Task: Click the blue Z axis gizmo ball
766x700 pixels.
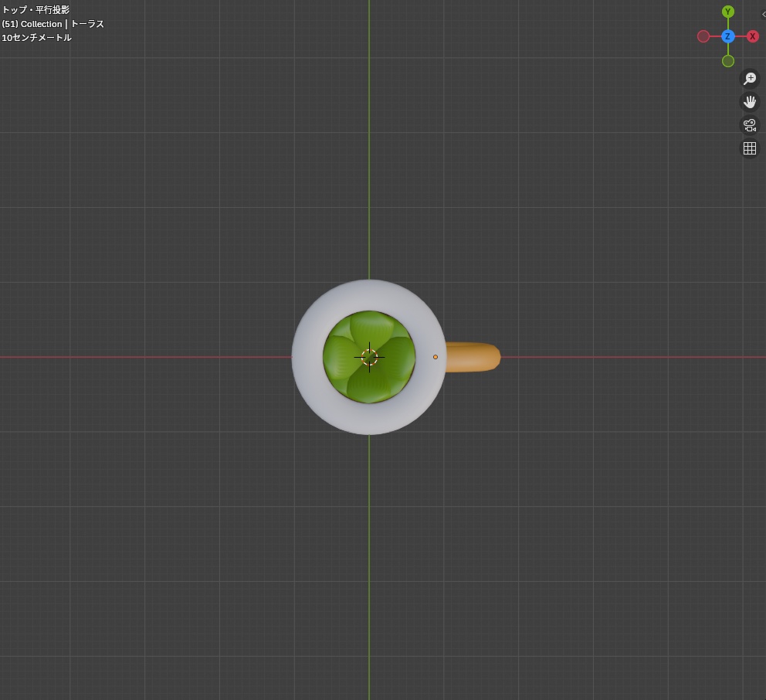Action: 728,36
